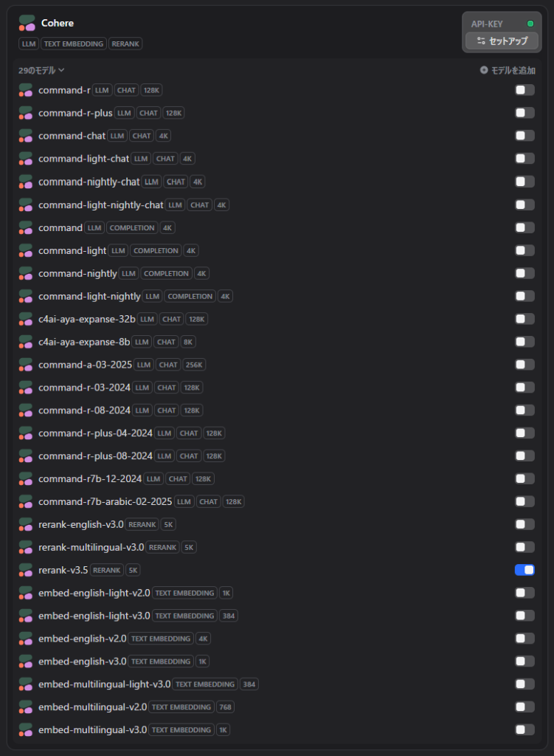Open the セットアップ API key button
The height and width of the screenshot is (756, 554).
click(x=502, y=41)
